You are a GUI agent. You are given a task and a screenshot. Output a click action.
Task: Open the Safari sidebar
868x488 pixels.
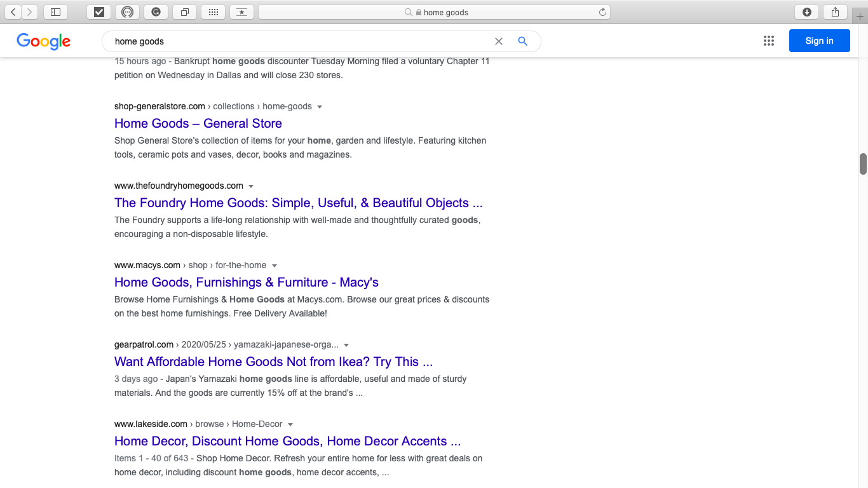[x=55, y=11]
